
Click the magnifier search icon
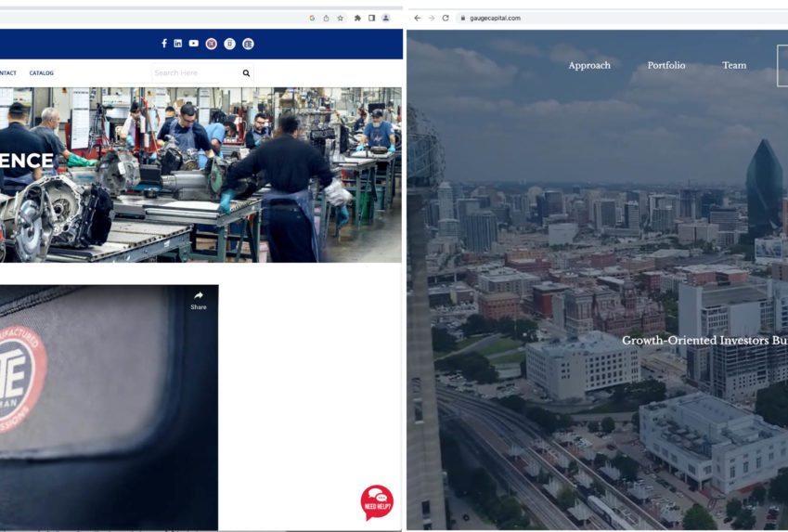click(x=246, y=72)
